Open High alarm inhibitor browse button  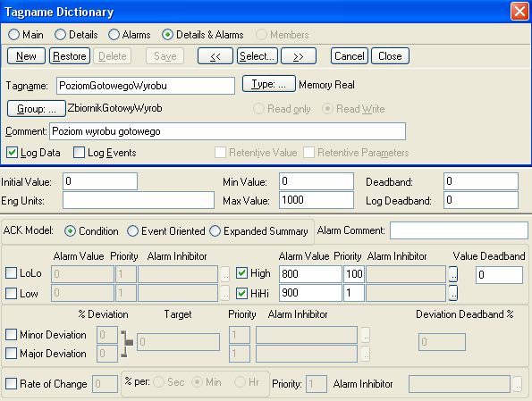453,274
